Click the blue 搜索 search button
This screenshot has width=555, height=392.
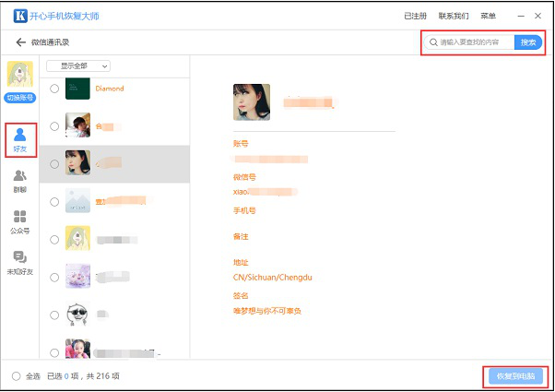(528, 42)
